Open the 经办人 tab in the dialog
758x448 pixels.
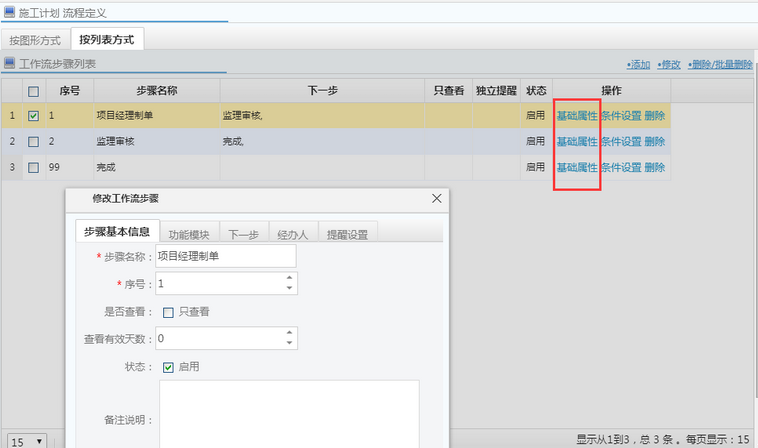coord(292,235)
